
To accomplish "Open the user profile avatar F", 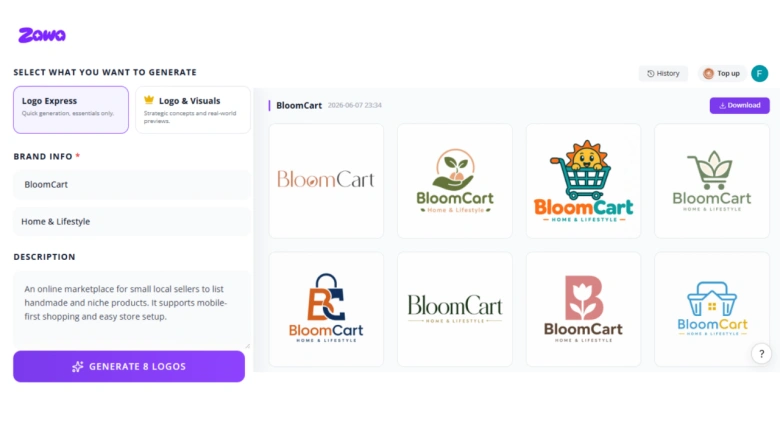I will point(759,74).
